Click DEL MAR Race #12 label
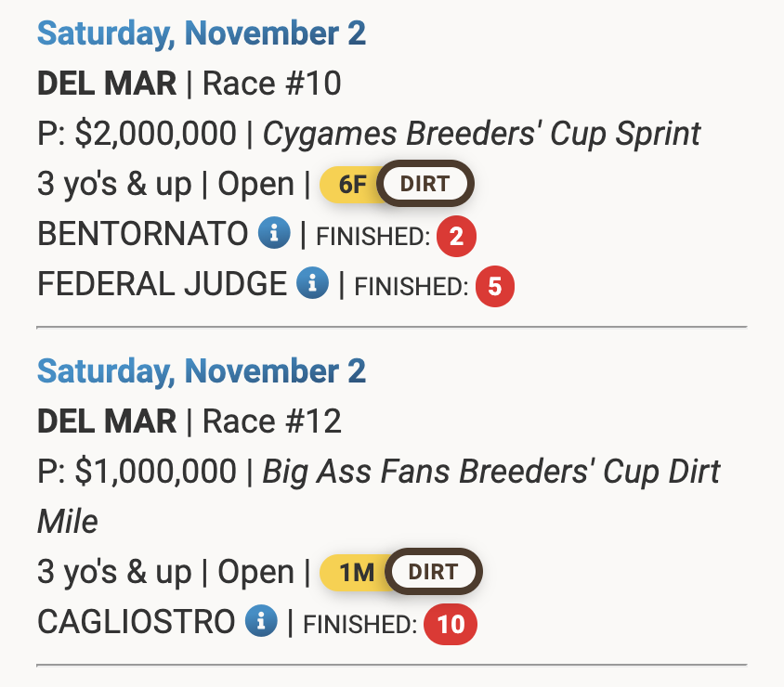Screen dimensions: 784x687 [x=189, y=421]
